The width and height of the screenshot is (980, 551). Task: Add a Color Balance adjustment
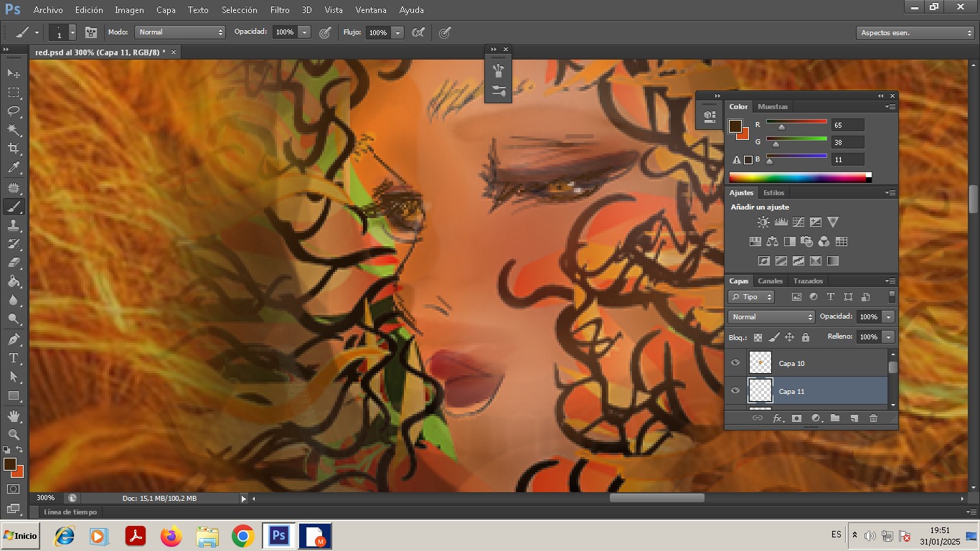point(773,242)
